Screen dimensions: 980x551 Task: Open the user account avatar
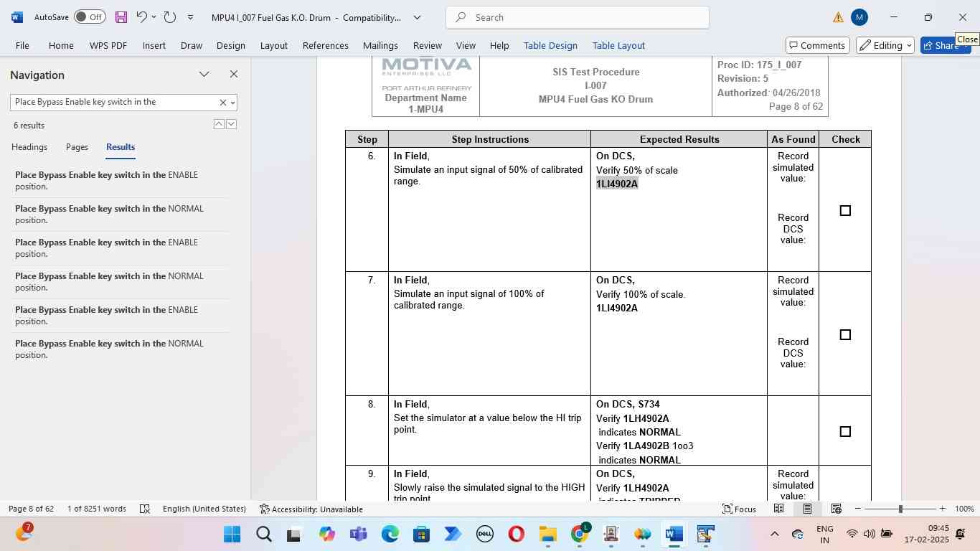[x=859, y=17]
